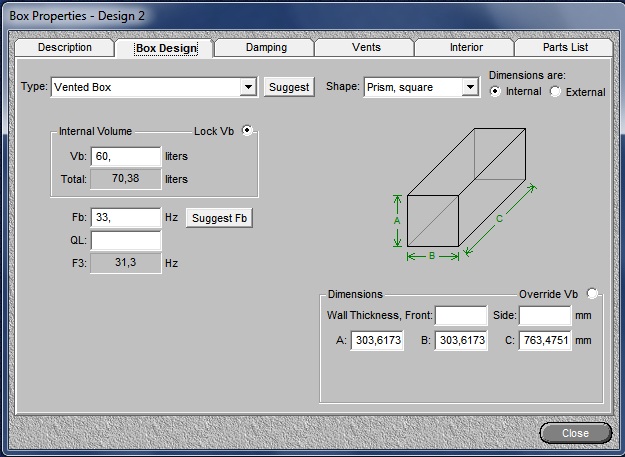The image size is (625, 457).
Task: Click the Fb tuning frequency field
Action: [x=126, y=218]
